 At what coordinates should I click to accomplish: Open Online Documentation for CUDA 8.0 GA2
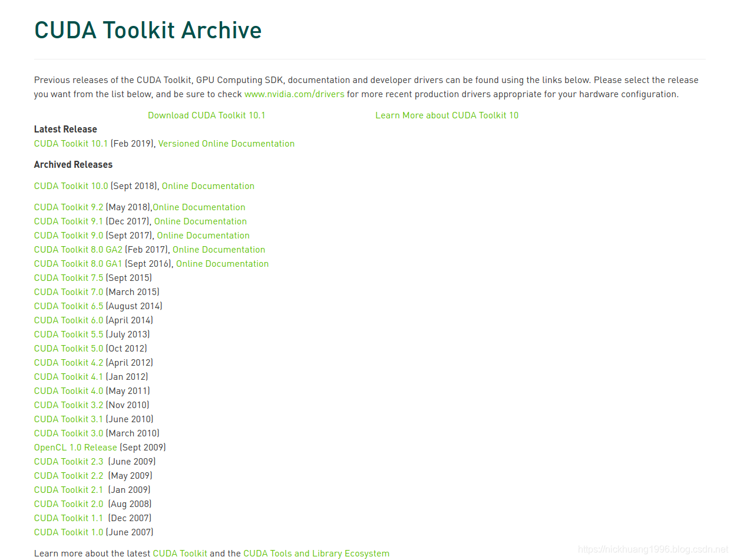coord(219,250)
